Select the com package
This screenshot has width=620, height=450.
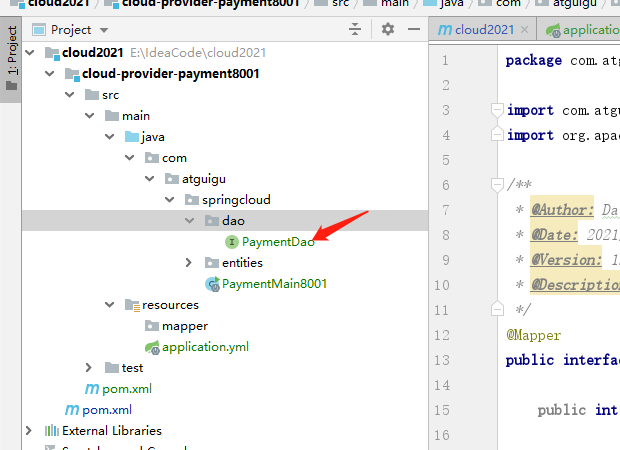coord(174,158)
